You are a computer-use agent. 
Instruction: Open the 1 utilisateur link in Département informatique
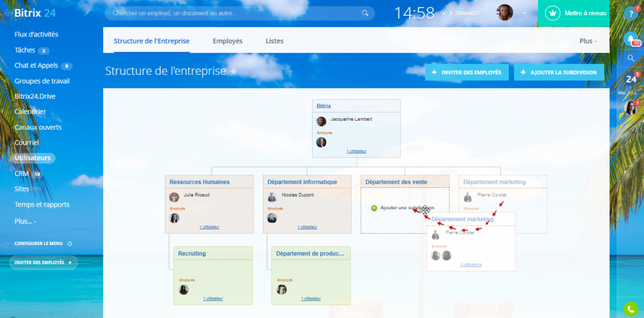pyautogui.click(x=307, y=227)
